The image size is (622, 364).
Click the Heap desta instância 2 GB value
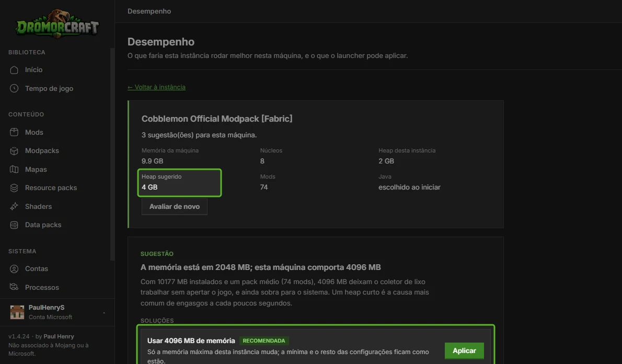[386, 161]
